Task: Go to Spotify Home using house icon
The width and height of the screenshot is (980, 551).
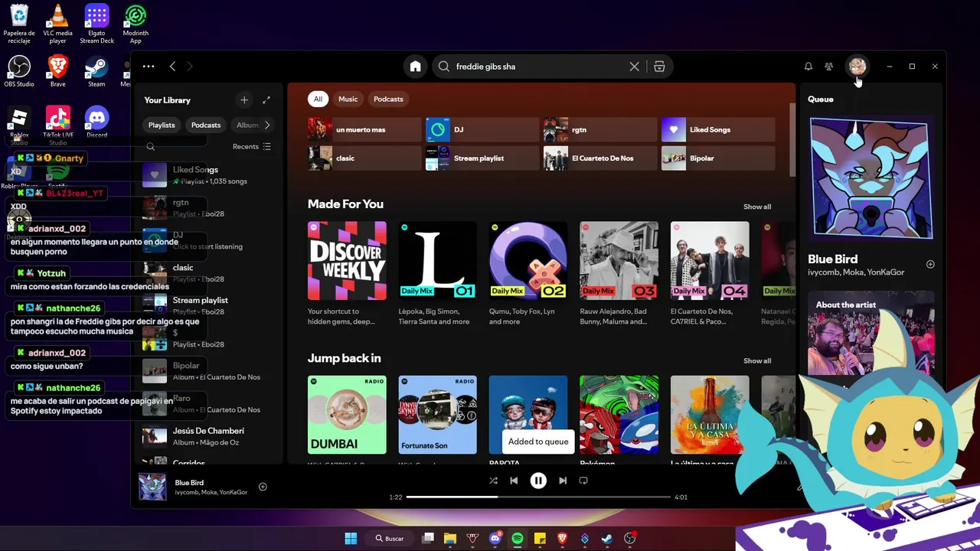Action: pyautogui.click(x=415, y=67)
